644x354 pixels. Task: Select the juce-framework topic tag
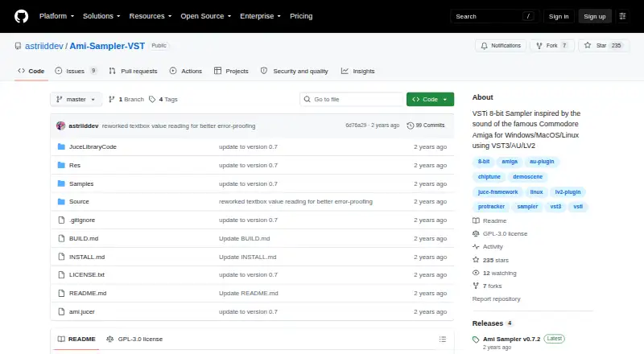[497, 191]
